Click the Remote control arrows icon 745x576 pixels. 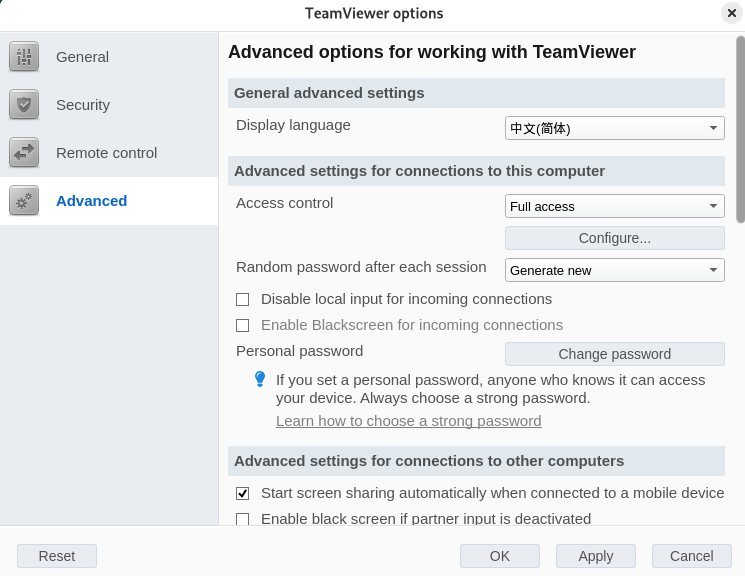click(24, 153)
